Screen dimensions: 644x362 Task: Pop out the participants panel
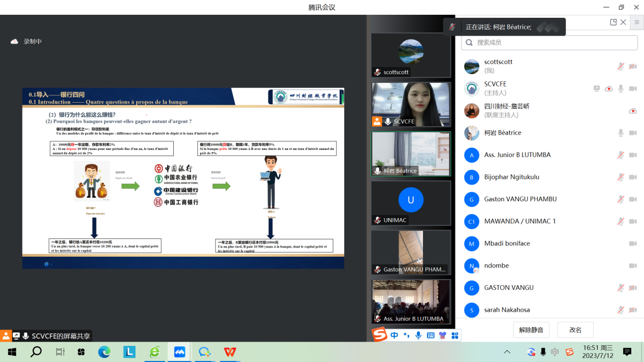coord(614,22)
